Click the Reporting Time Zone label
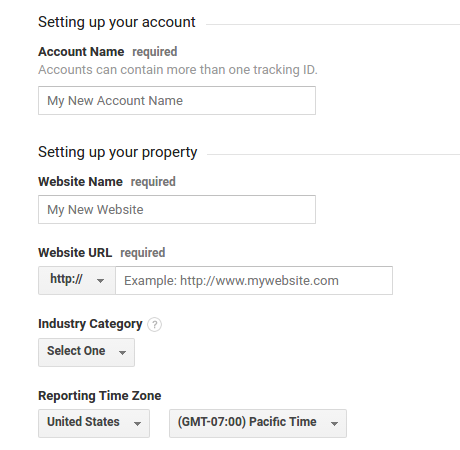The width and height of the screenshot is (460, 450). [x=100, y=396]
